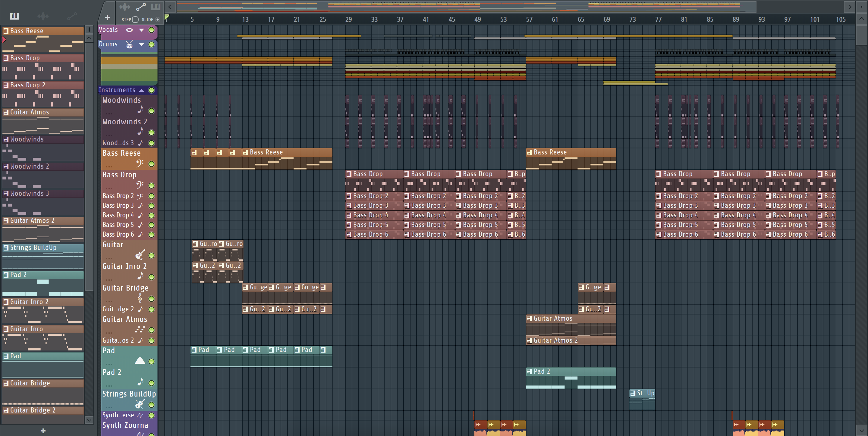Click bar 57 on the timeline ruler

529,20
